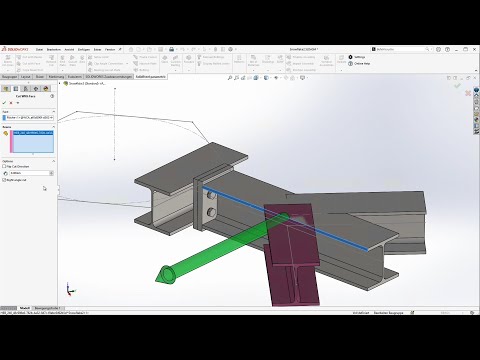Click the rotation angle icon beside the value field
Image resolution: width=480 pixels, height=360 pixels.
[x=5, y=173]
